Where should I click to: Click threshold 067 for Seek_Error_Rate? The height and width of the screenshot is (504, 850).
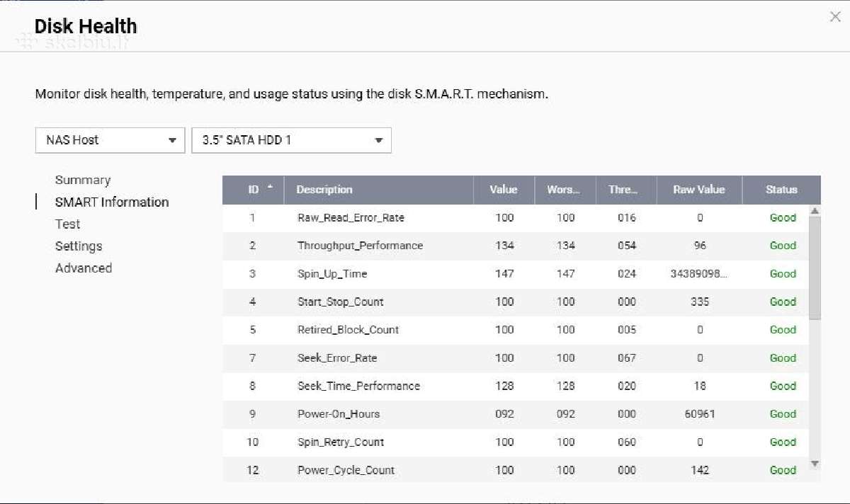tap(627, 358)
